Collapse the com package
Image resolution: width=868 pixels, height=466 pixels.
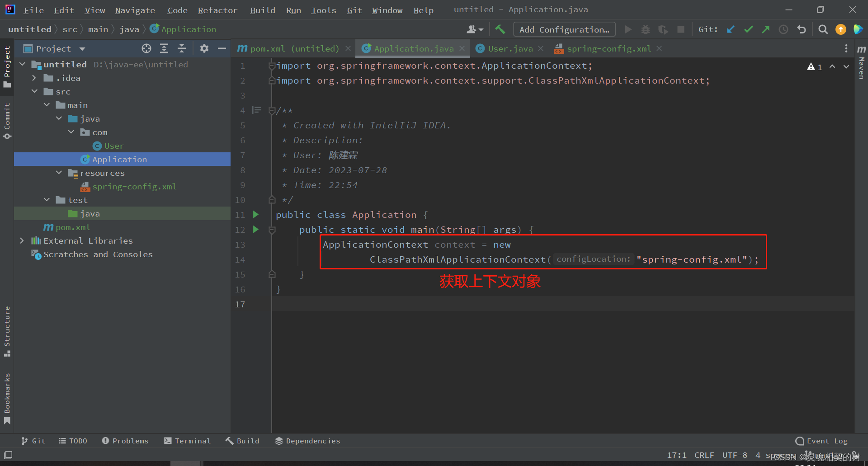71,132
